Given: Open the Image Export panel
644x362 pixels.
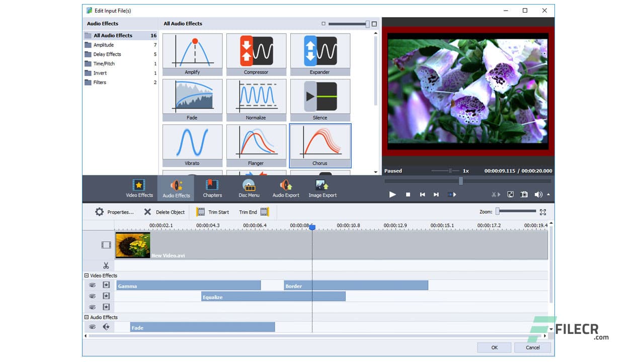Looking at the screenshot, I should tap(322, 187).
